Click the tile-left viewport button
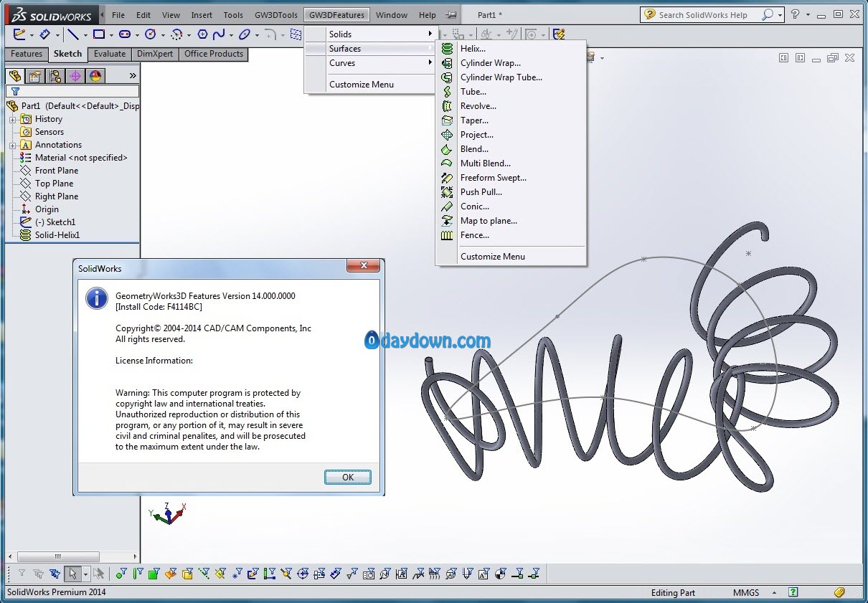 783,58
